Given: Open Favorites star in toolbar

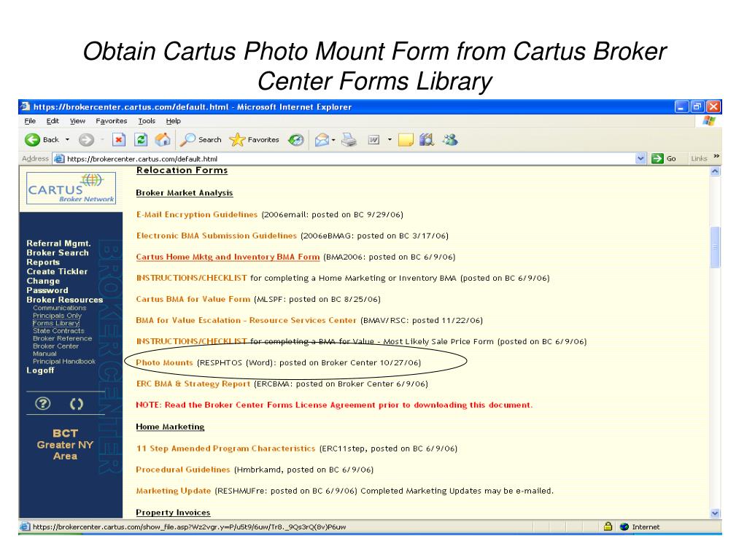Looking at the screenshot, I should tap(237, 139).
